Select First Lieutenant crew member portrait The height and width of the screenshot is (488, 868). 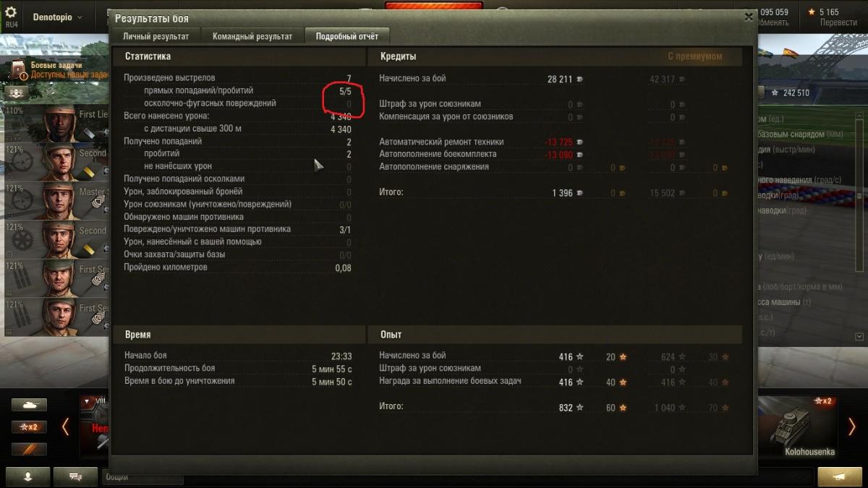[x=59, y=124]
